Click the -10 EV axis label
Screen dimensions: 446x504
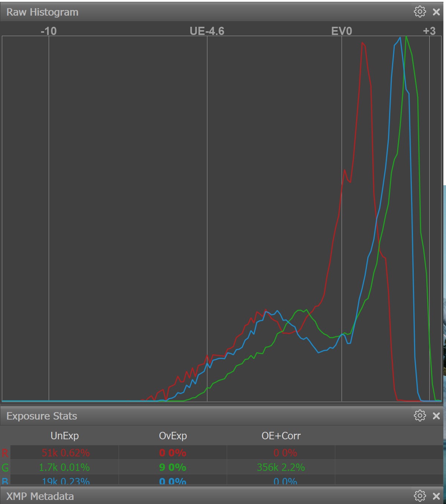tap(49, 31)
